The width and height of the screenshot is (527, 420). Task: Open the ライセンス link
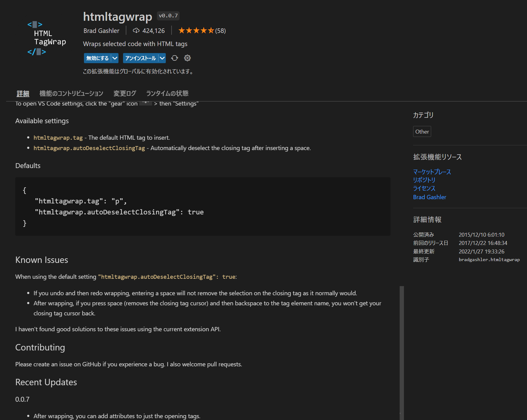coord(424,188)
